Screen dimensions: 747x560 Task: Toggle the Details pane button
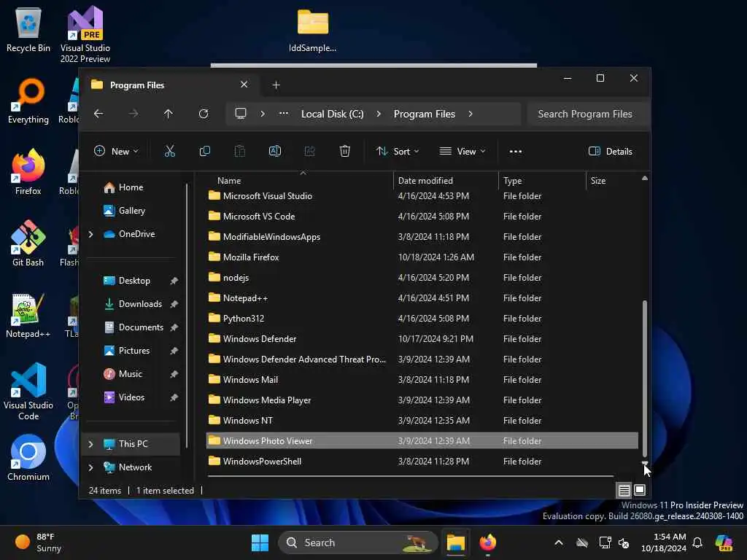coord(611,152)
